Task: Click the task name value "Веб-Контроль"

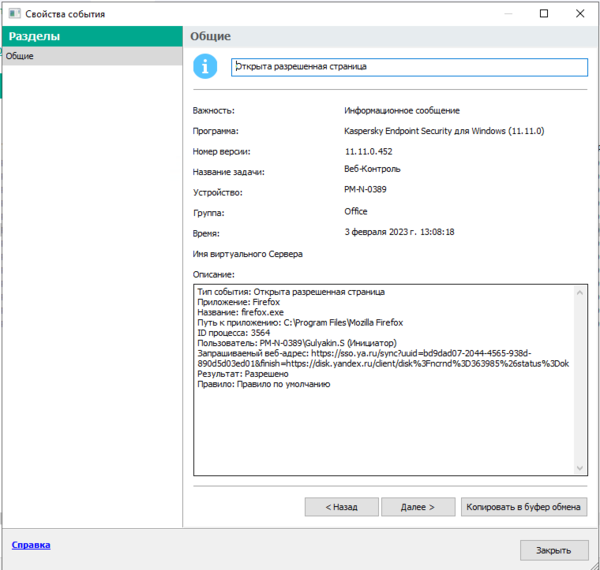Action: click(372, 170)
